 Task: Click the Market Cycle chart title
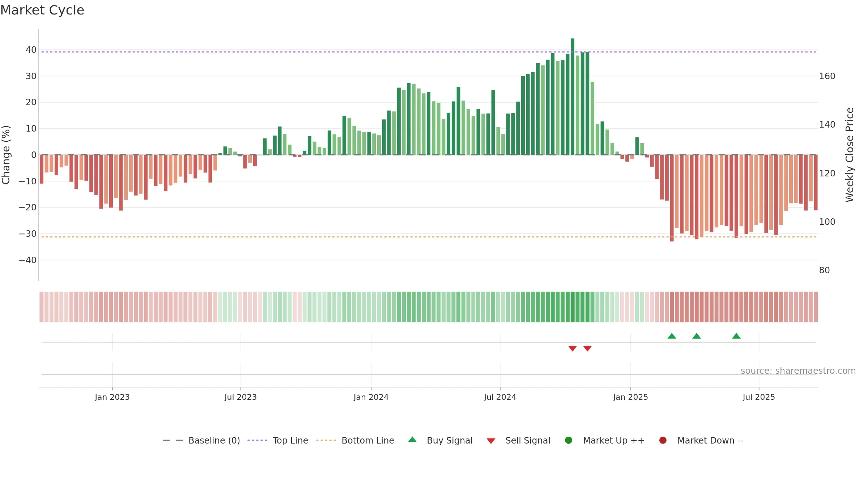click(x=42, y=10)
